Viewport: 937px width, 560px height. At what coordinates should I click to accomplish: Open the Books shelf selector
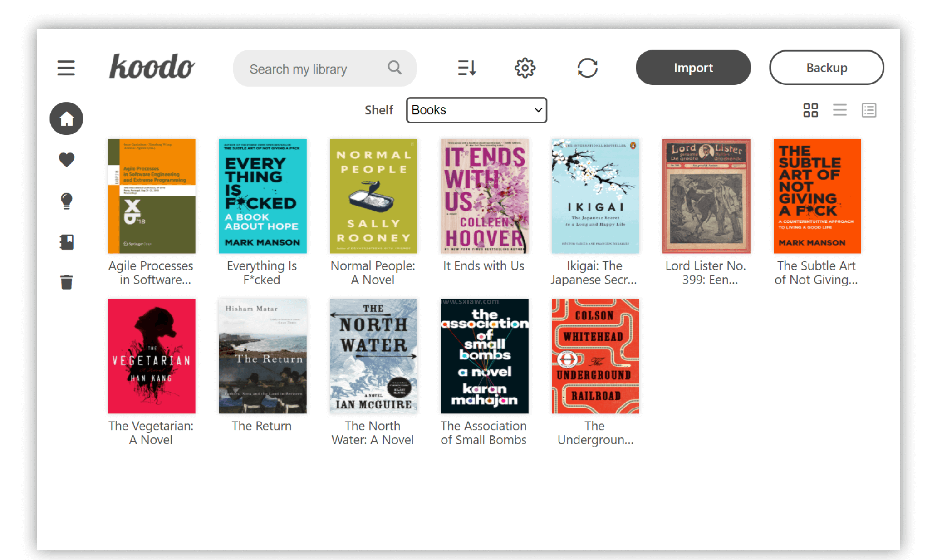coord(476,110)
